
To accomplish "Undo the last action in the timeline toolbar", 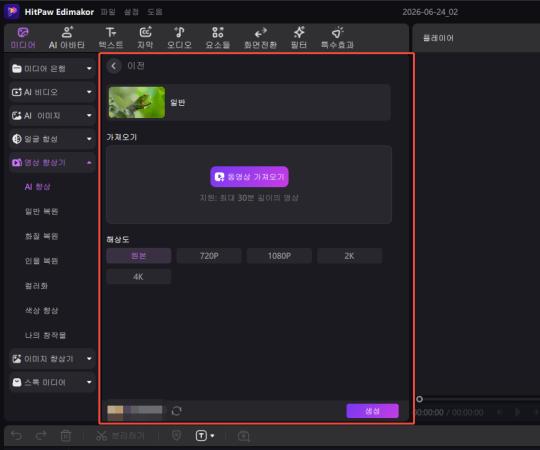I will pyautogui.click(x=16, y=436).
